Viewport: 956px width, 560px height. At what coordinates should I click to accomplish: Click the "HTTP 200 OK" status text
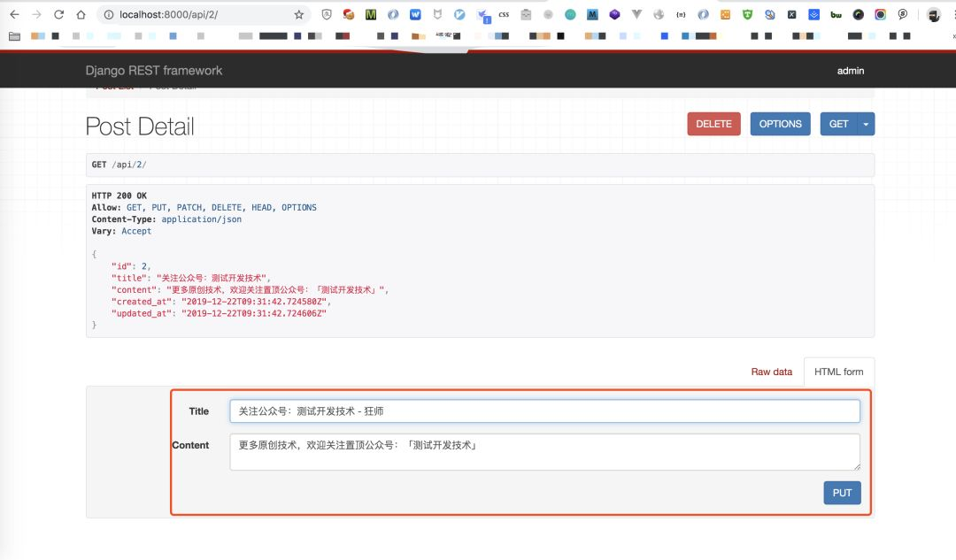pos(119,196)
